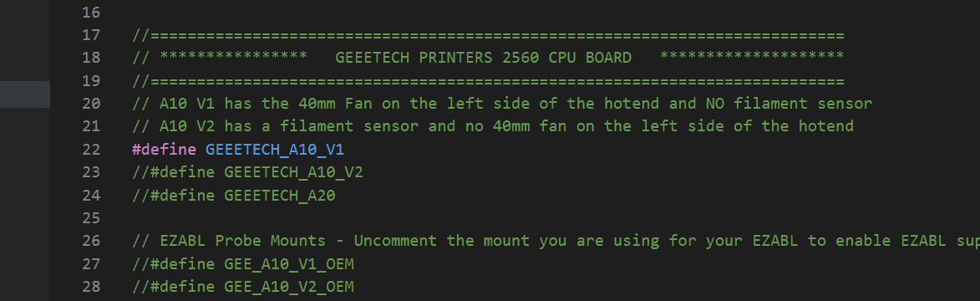Click the GEE_A10_V2_OEM commented define
Screen dimensions: 980x301
point(243,288)
